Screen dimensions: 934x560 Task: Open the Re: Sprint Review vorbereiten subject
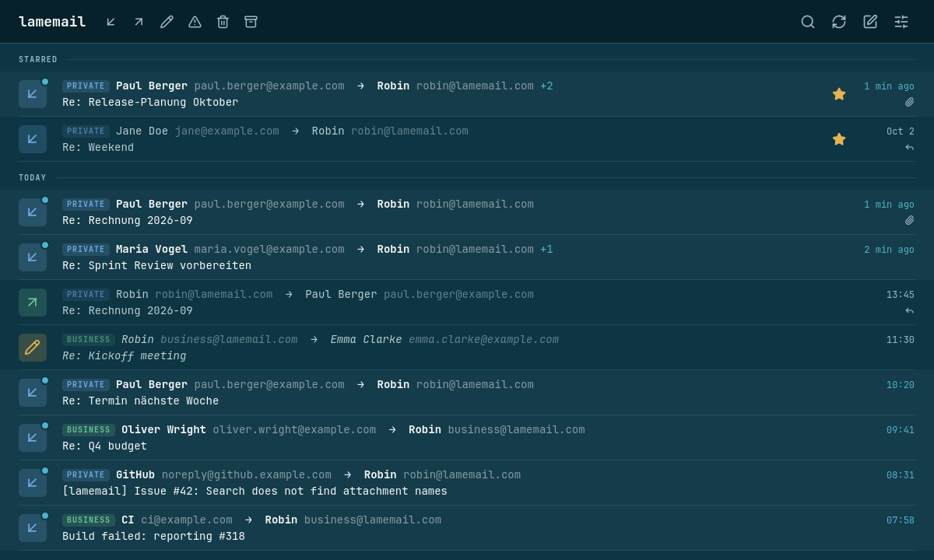tap(156, 266)
